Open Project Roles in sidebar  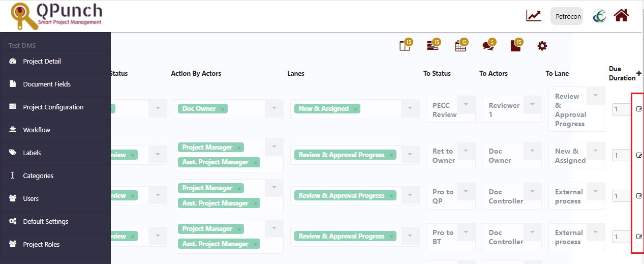pos(55,244)
